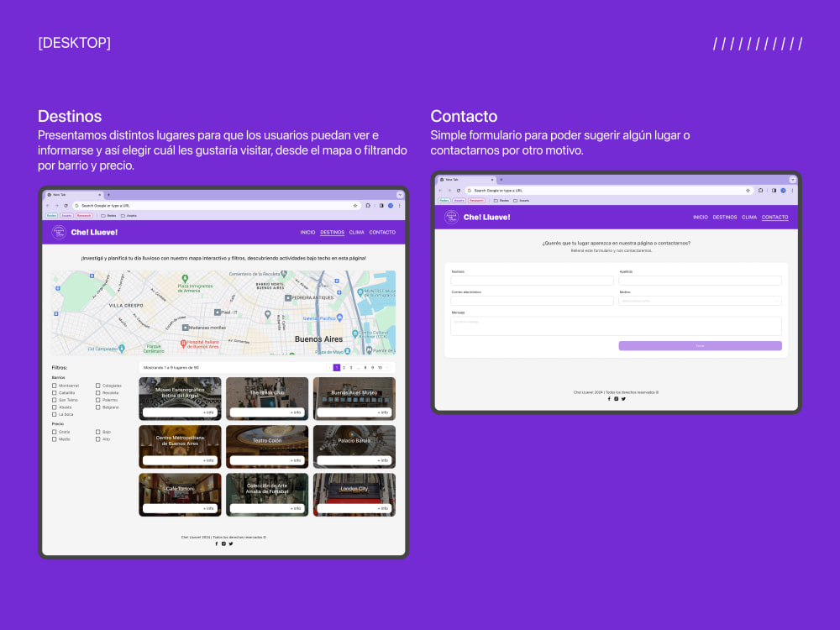Click reload icon in Contacto browser
This screenshot has height=630, width=840.
point(459,191)
